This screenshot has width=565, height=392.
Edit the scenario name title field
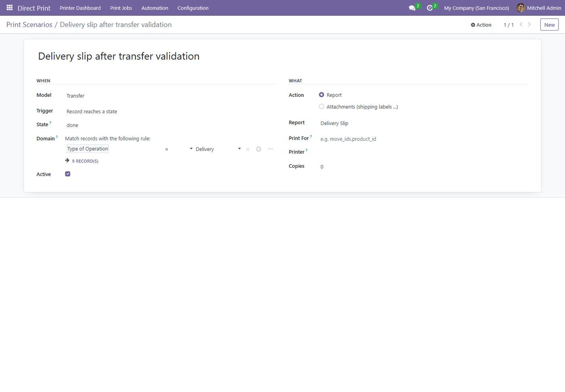[x=282, y=56]
